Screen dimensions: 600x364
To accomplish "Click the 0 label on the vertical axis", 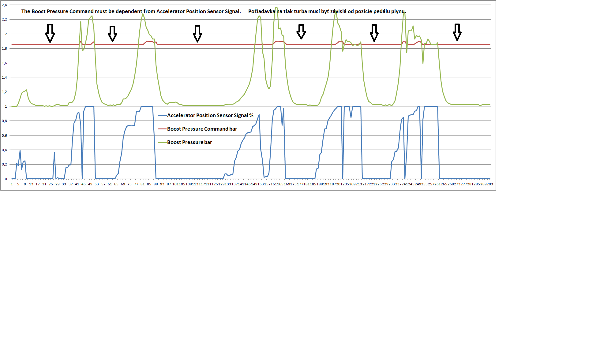I will (x=6, y=179).
